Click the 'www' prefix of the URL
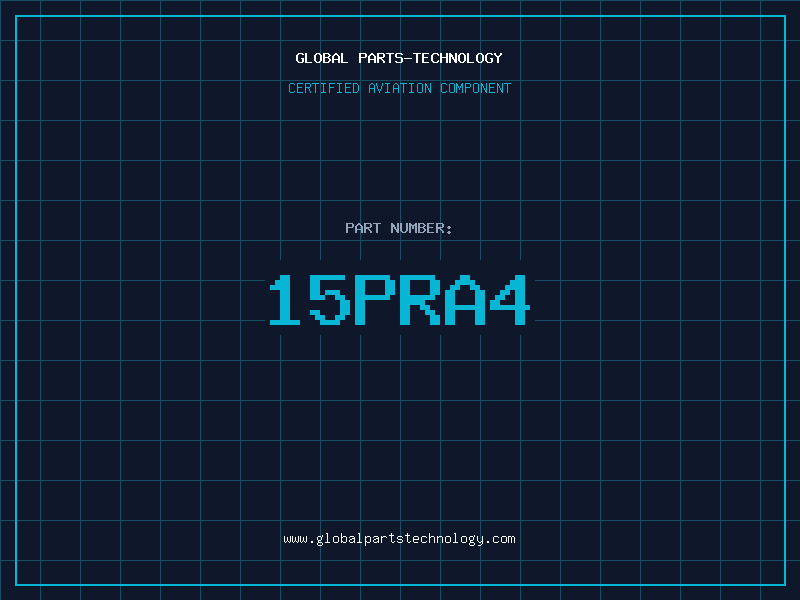Image resolution: width=800 pixels, height=600 pixels. [295, 538]
